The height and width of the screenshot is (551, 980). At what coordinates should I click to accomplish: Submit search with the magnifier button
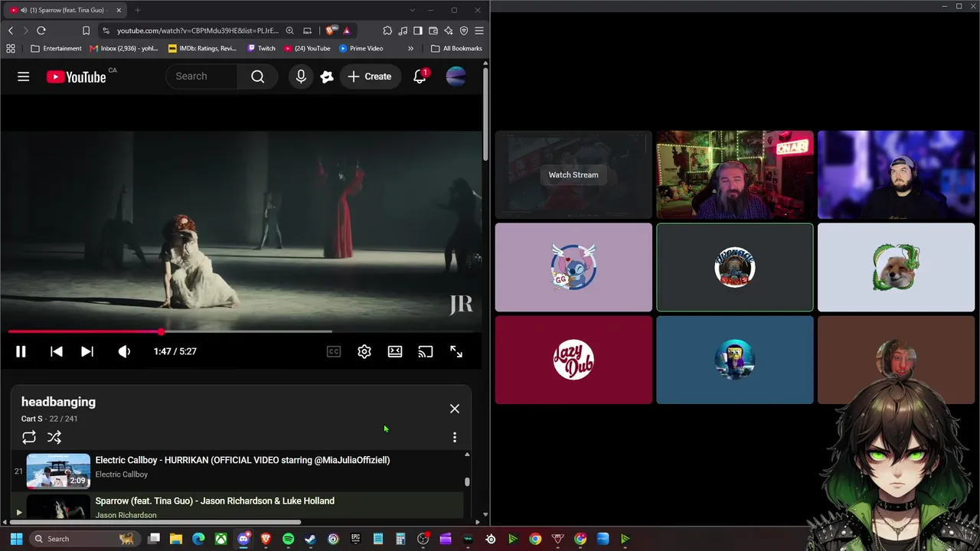coord(258,77)
